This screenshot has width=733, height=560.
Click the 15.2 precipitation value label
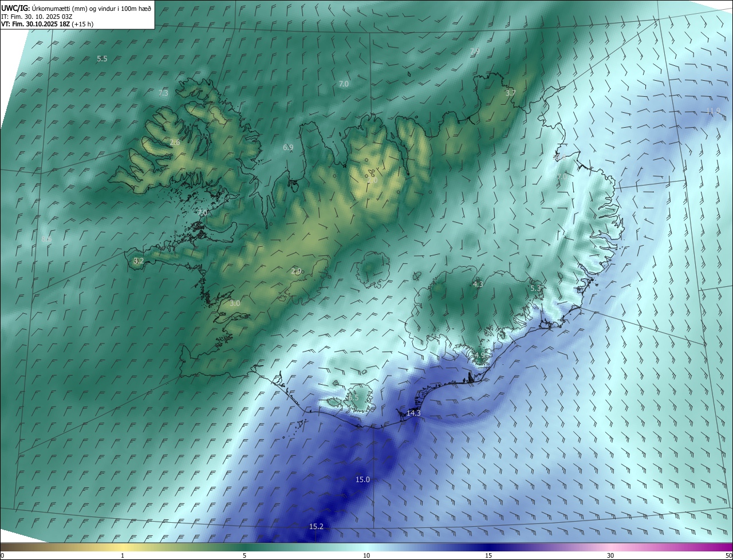[x=316, y=527]
